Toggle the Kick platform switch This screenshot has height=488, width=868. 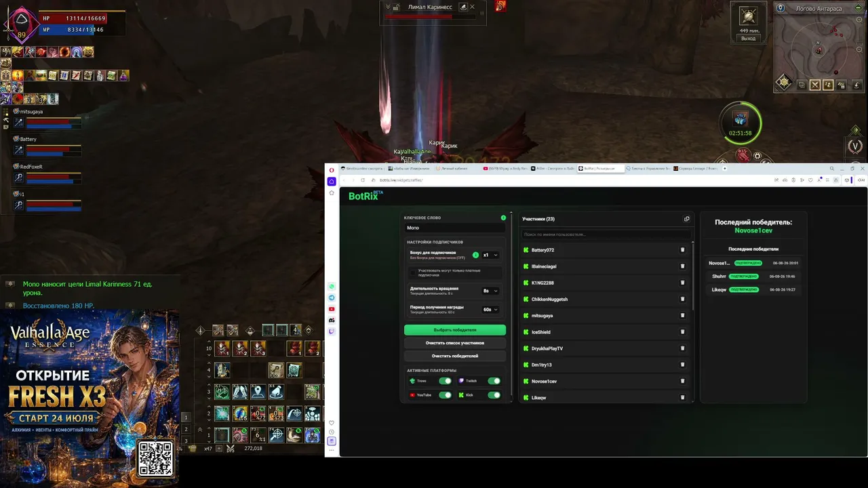click(494, 395)
